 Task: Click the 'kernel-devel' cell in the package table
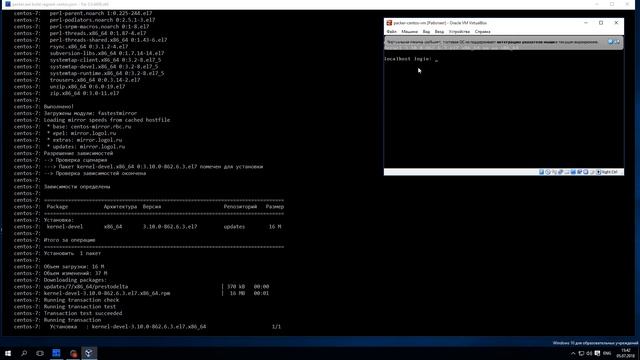65,227
